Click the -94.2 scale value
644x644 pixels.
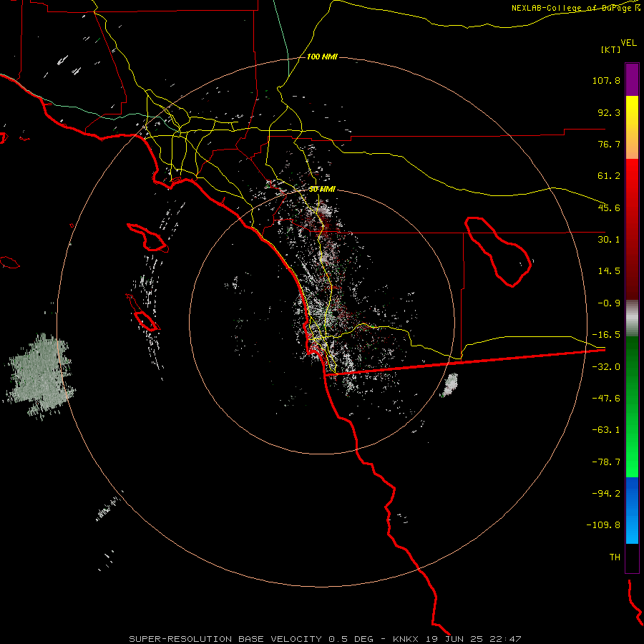[x=606, y=493]
